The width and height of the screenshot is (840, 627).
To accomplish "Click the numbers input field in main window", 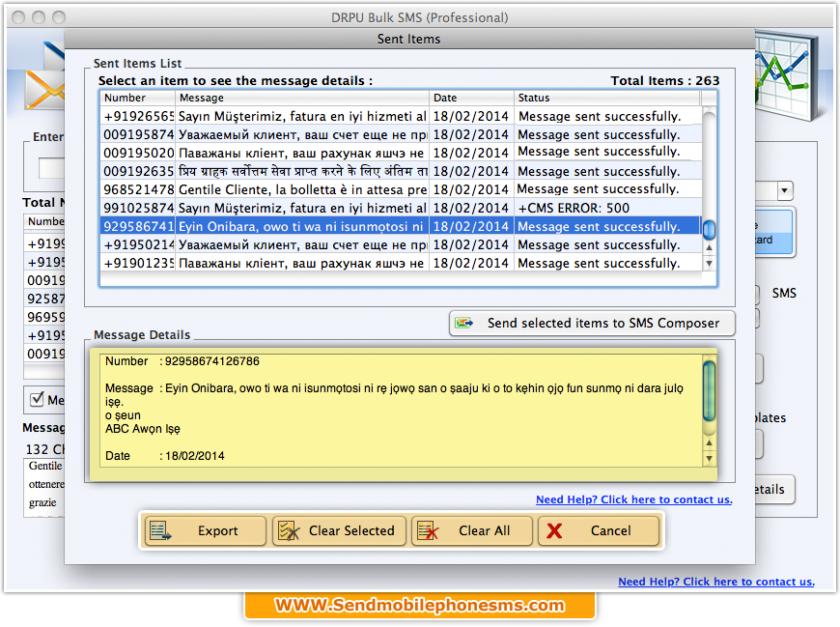I will pyautogui.click(x=51, y=168).
